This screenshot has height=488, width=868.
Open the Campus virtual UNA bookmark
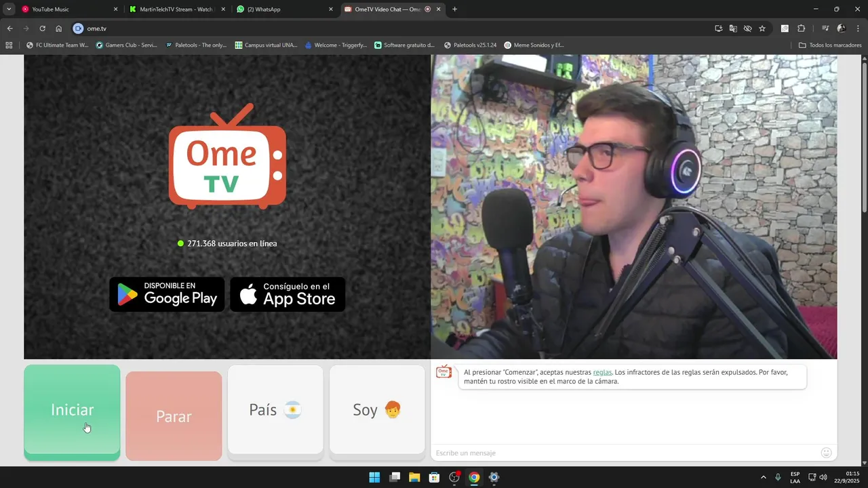(267, 45)
